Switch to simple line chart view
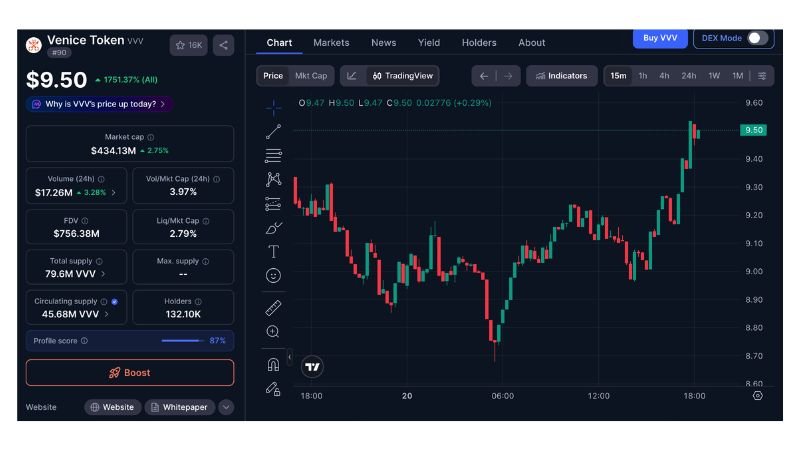 click(x=352, y=76)
